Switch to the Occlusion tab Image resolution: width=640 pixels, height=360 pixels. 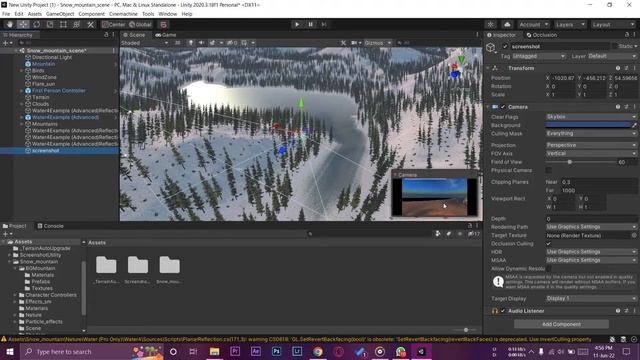[542, 35]
